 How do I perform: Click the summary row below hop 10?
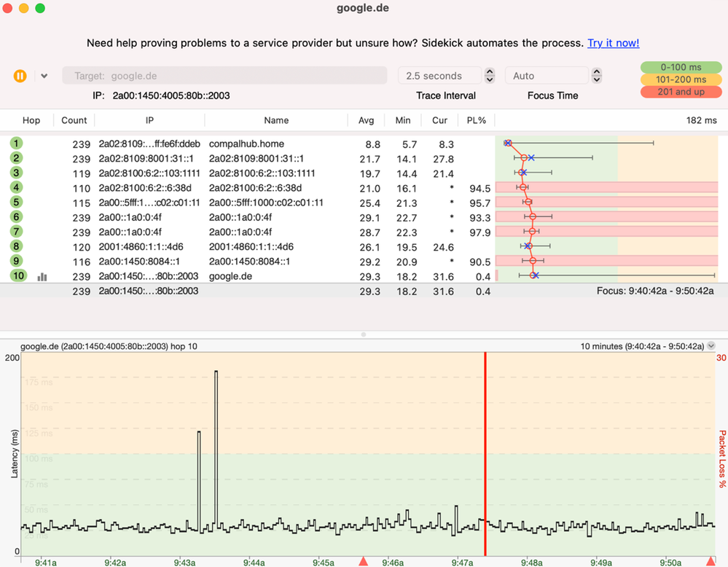[364, 291]
